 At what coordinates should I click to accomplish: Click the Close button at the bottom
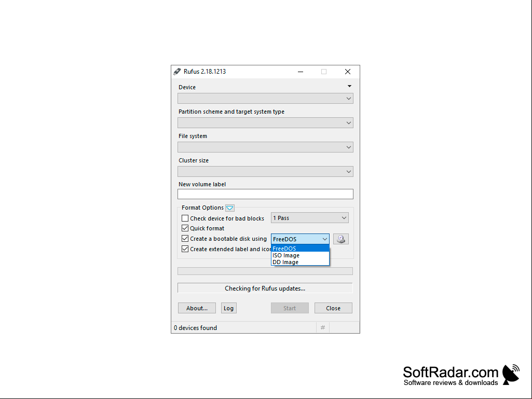[x=333, y=308]
